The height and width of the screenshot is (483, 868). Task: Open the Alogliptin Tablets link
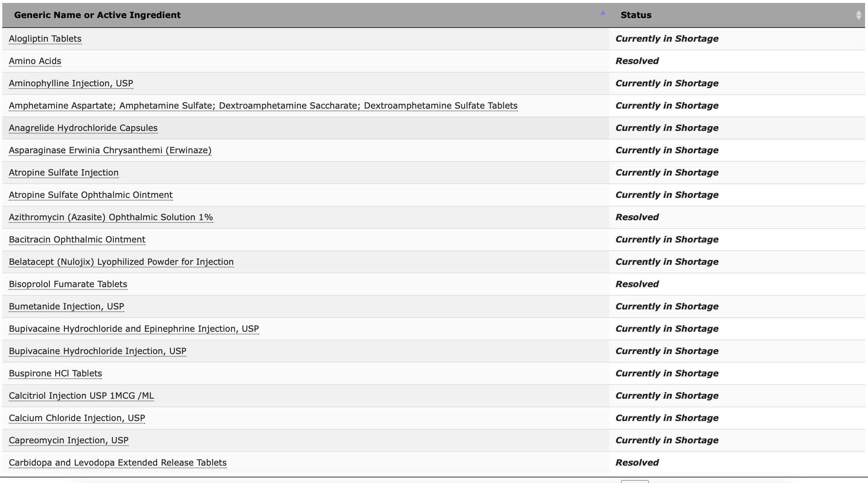(45, 39)
